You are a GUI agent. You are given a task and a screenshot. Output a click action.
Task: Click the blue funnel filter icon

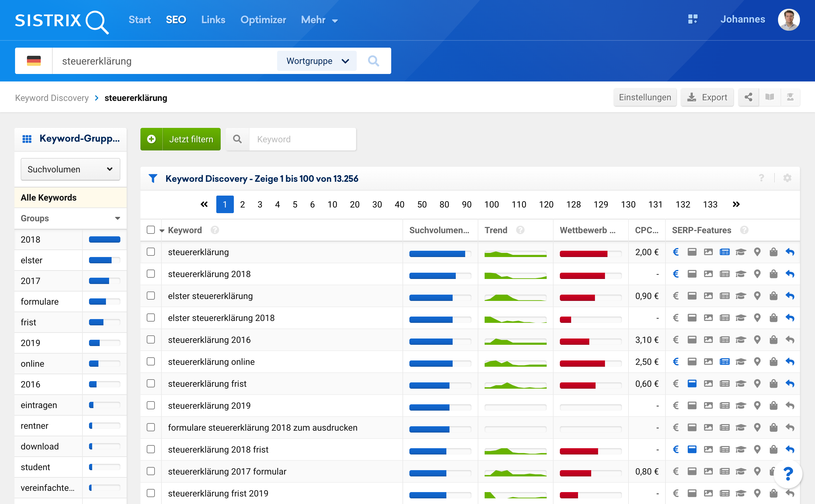[153, 179]
